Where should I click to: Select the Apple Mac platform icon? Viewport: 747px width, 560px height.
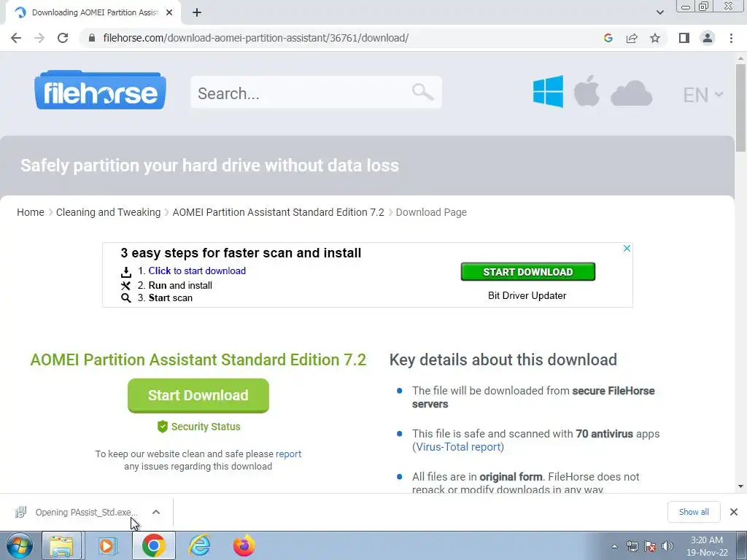[587, 90]
